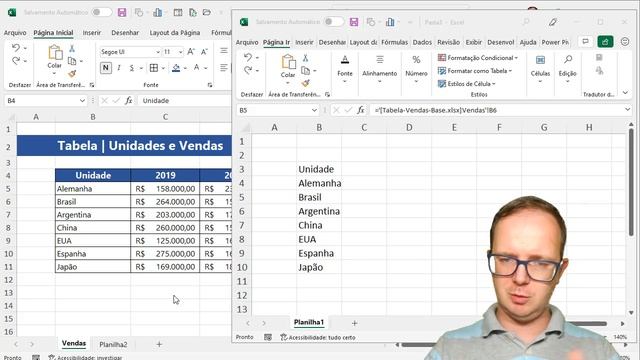
Task: Open the Name Box dropdown showing B4
Action: click(x=82, y=101)
